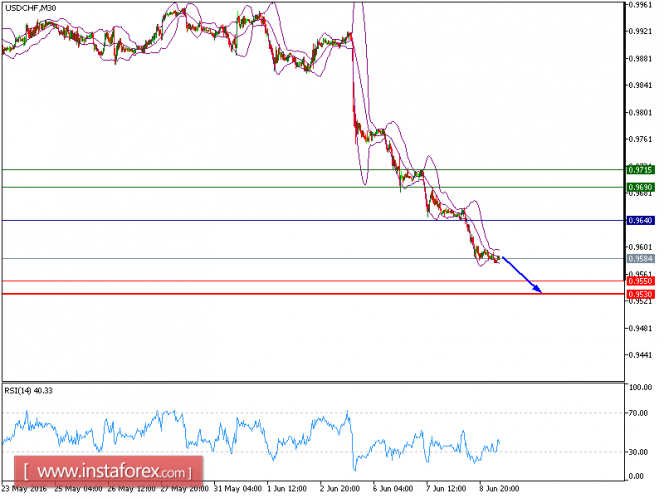This screenshot has height=498, width=664.
Task: Click the 0.9481 price axis value
Action: (x=640, y=328)
